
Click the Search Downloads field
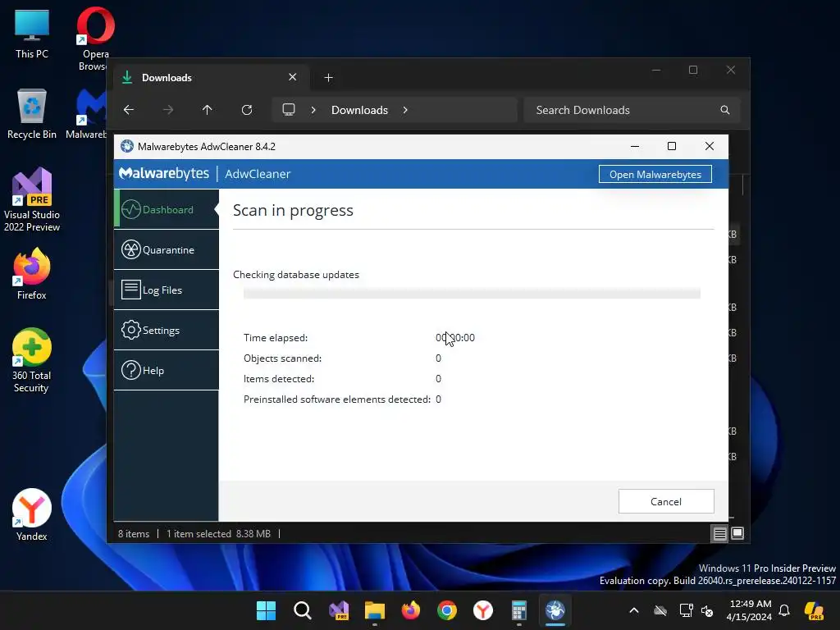click(632, 110)
